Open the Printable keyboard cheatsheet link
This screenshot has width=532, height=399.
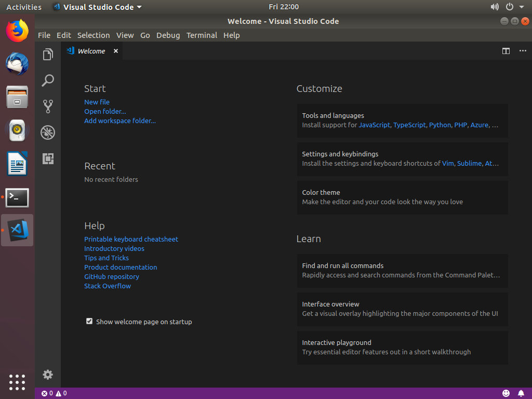(x=131, y=239)
